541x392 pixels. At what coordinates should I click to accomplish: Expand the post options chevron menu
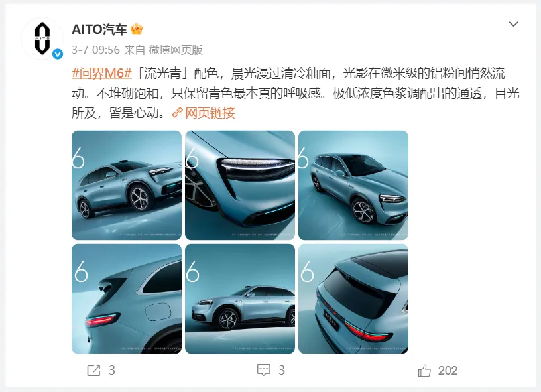point(514,24)
